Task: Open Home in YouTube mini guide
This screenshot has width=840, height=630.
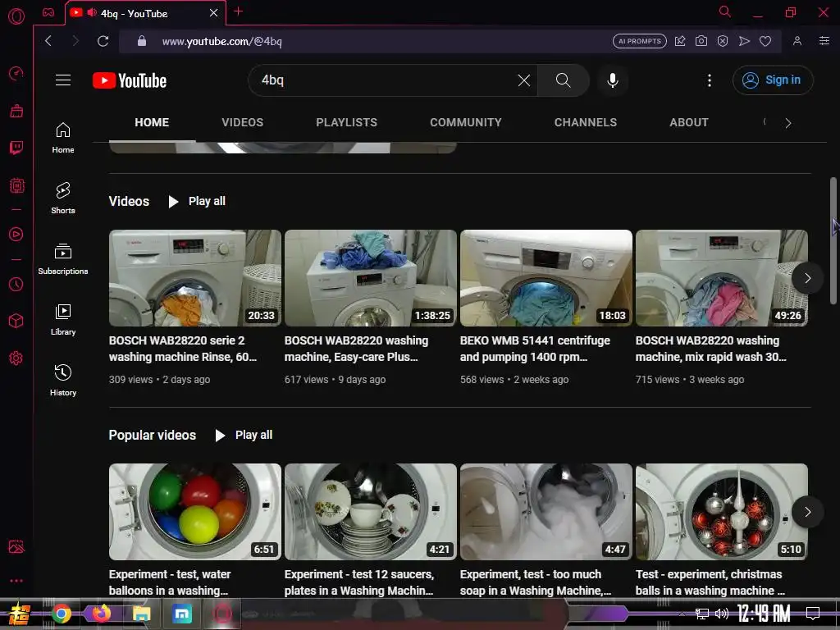Action: point(63,138)
